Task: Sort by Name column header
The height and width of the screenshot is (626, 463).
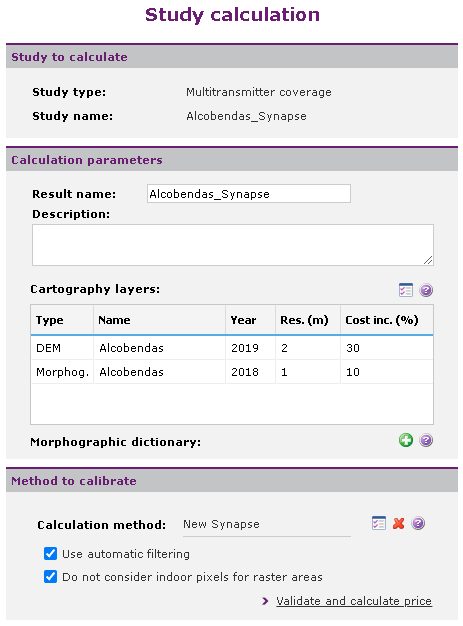Action: [159, 320]
